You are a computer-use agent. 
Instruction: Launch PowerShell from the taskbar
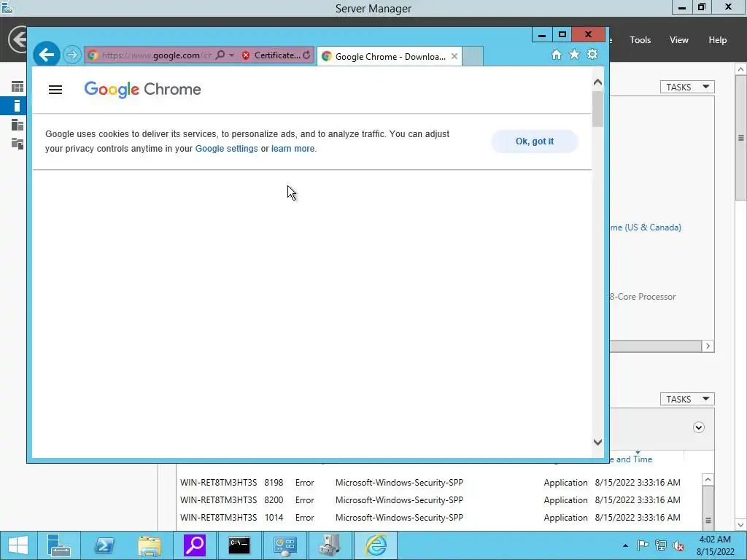pos(104,545)
